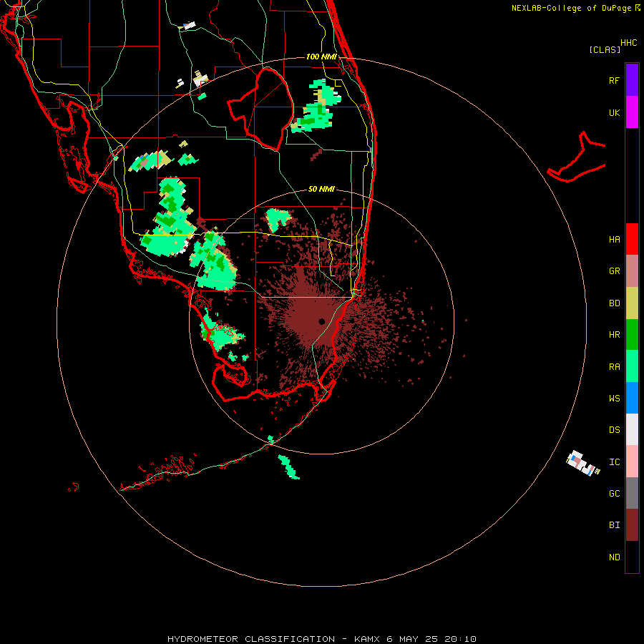Click the DS legend label
Screen dimensions: 644x644
(x=614, y=430)
